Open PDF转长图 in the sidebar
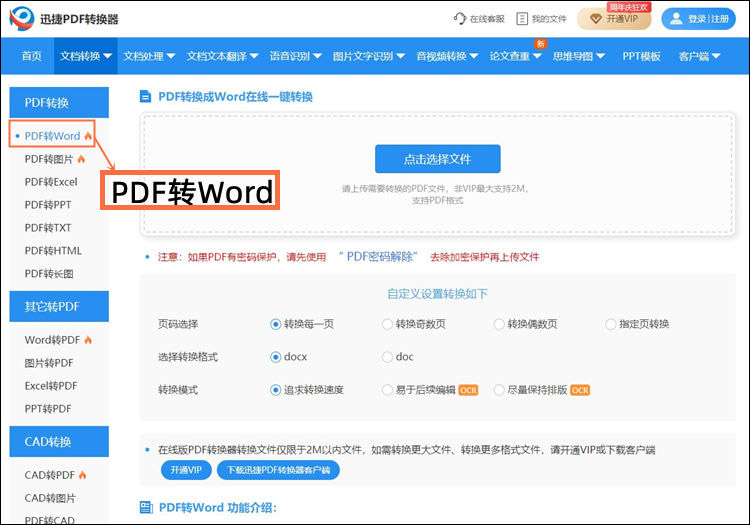The height and width of the screenshot is (525, 750). coord(49,274)
